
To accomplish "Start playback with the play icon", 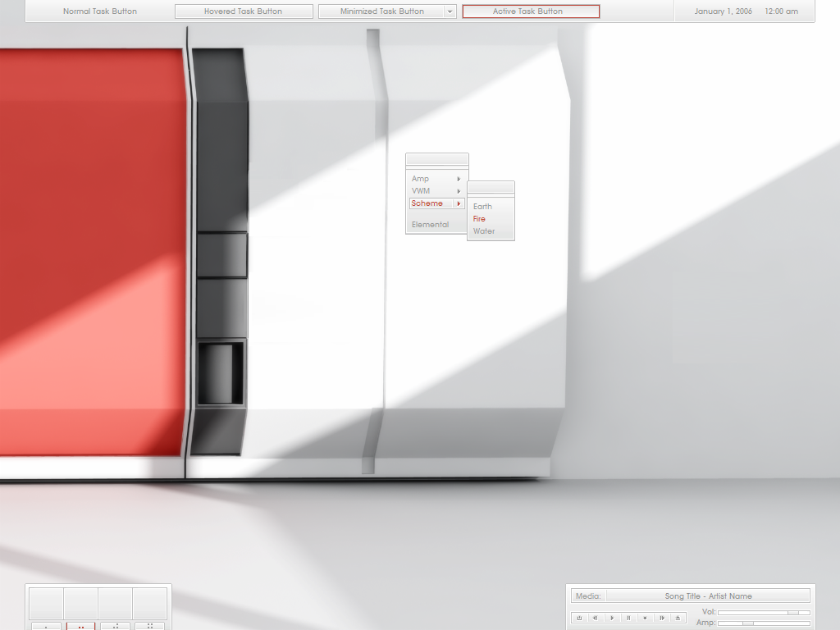I will (x=612, y=618).
